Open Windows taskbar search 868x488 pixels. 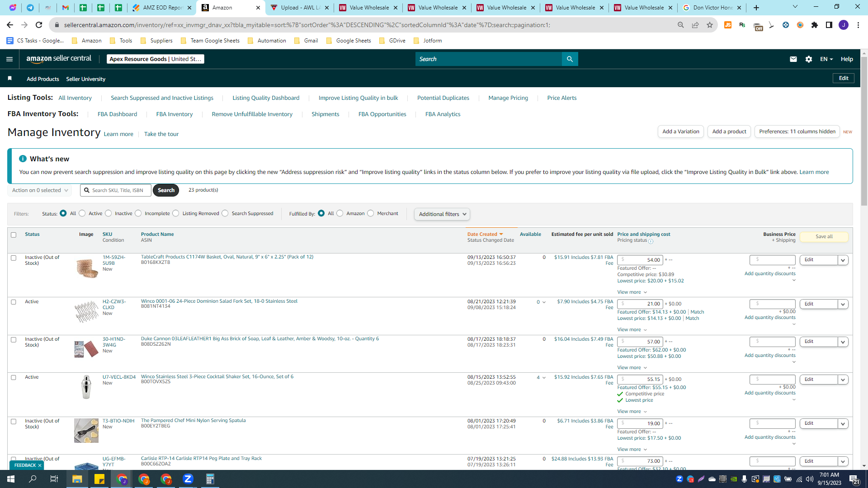point(33,479)
